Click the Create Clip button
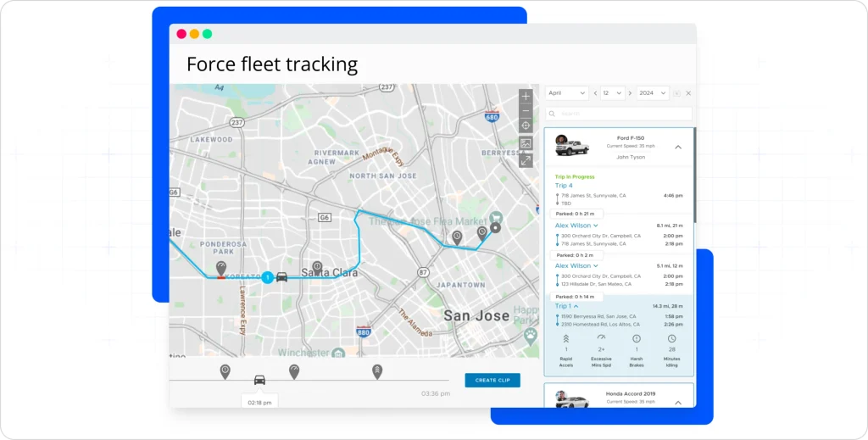Screen dimensions: 868x440 click(x=492, y=381)
